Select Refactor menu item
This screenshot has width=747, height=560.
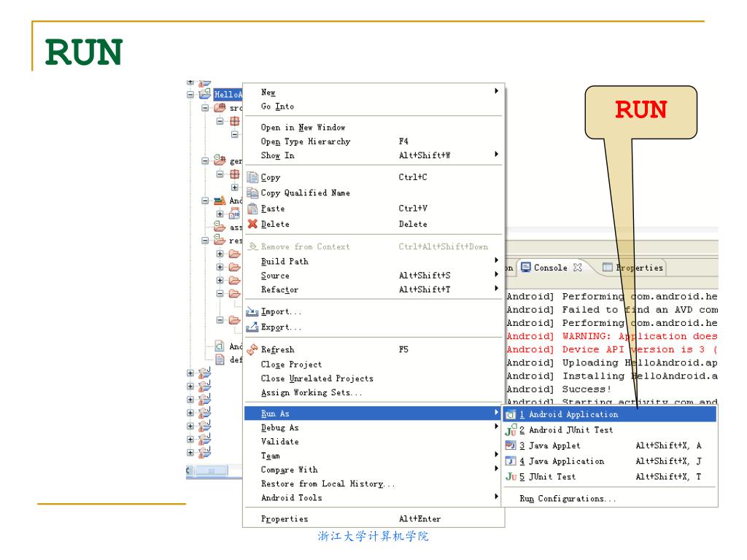373,289
